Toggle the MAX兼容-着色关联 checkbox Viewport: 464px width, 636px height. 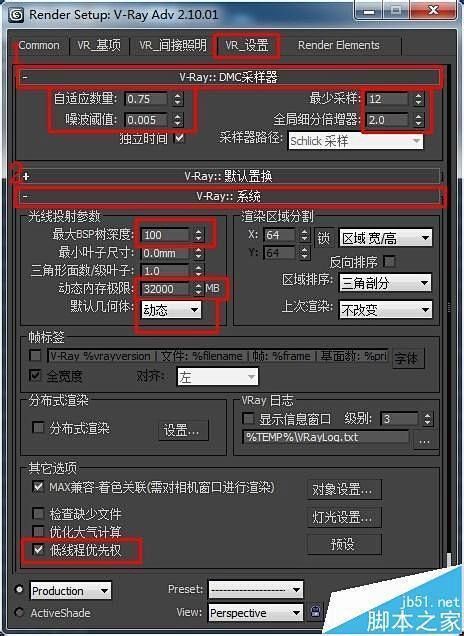(38, 486)
